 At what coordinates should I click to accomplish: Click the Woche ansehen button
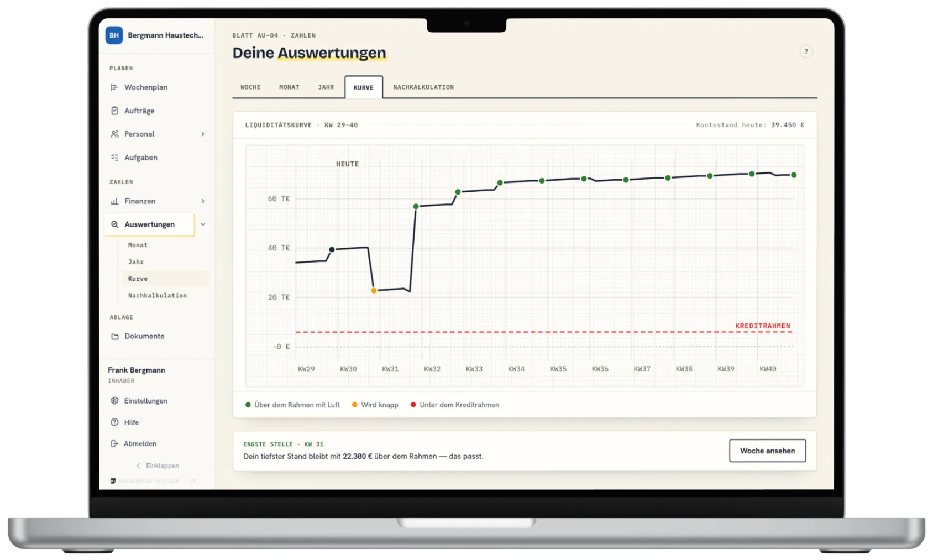[x=767, y=451]
